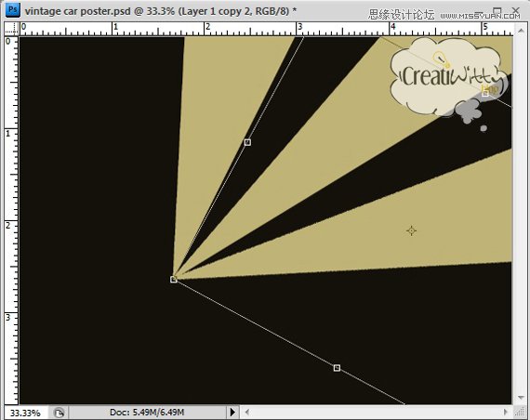The width and height of the screenshot is (530, 420).
Task: Click the zoom percentage field showing 33.33%
Action: click(x=25, y=413)
